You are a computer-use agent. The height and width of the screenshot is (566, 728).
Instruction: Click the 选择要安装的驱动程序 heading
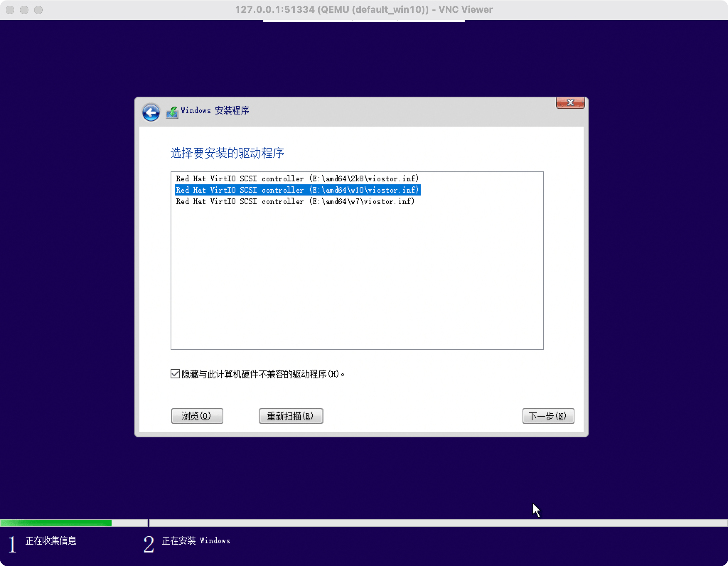click(x=227, y=153)
